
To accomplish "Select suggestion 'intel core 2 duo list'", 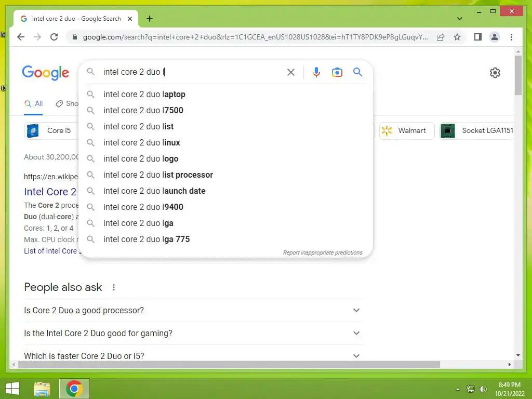I will click(x=225, y=127).
